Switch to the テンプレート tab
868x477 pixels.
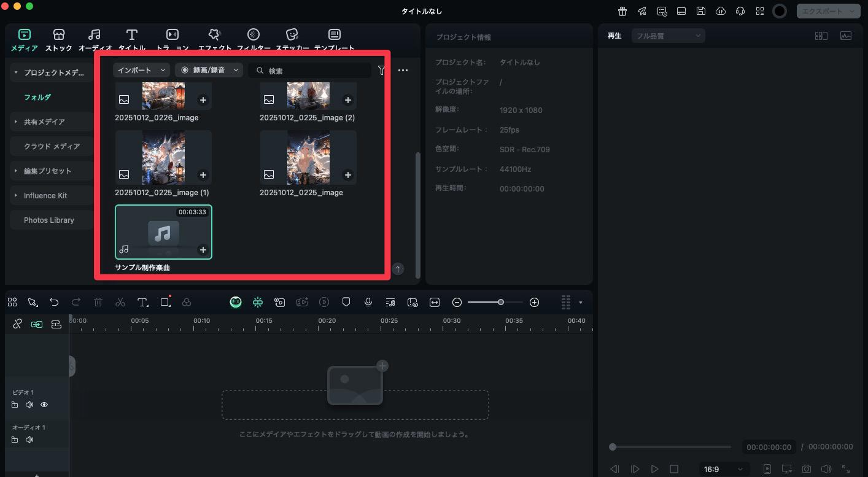(x=334, y=39)
